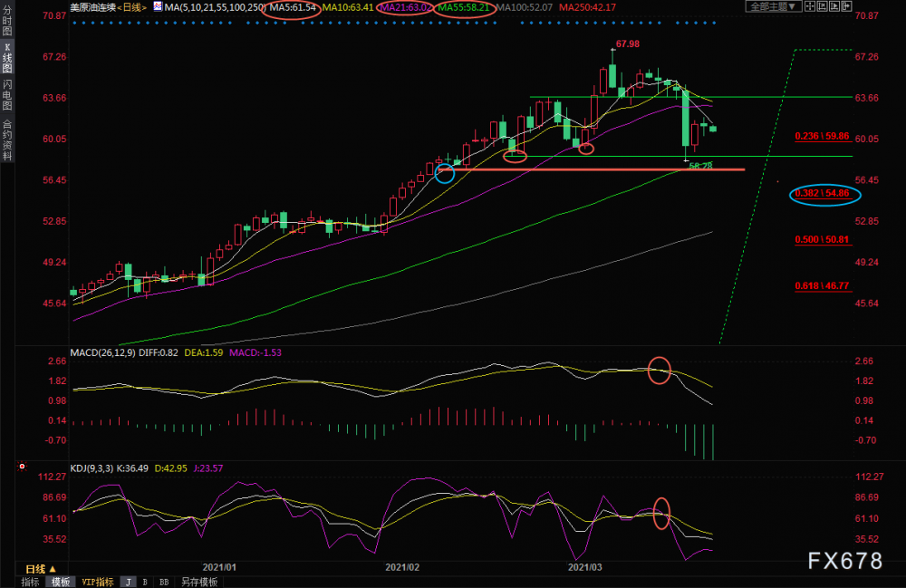Image resolution: width=906 pixels, height=588 pixels.
Task: Switch to the 分时图 side tab
Action: [7, 21]
